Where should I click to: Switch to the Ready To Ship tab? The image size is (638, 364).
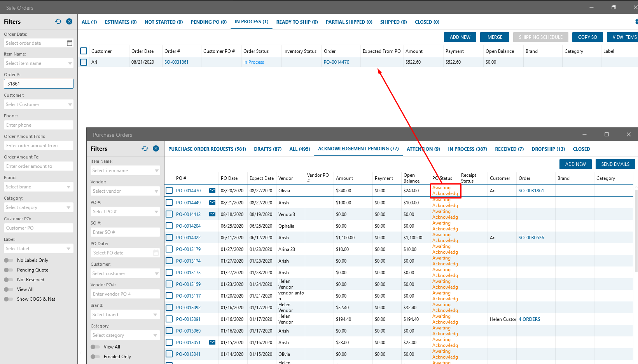(x=297, y=22)
